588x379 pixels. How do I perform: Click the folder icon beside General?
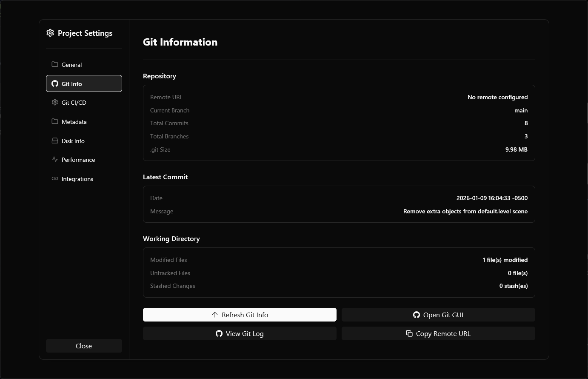(55, 64)
